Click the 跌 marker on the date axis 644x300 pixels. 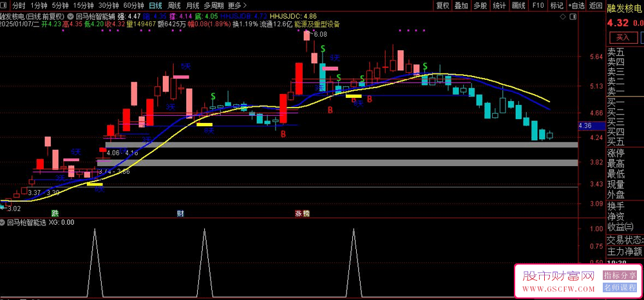(x=54, y=213)
